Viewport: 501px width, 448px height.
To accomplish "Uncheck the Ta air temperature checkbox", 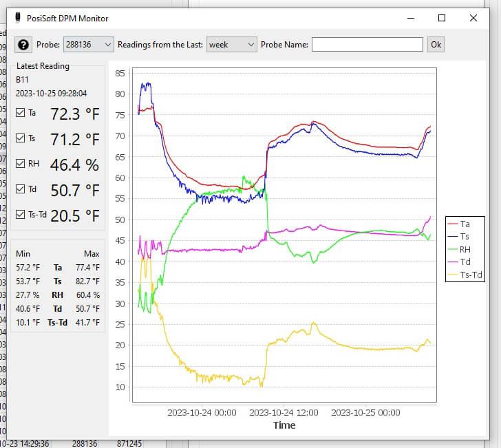I will 20,113.
